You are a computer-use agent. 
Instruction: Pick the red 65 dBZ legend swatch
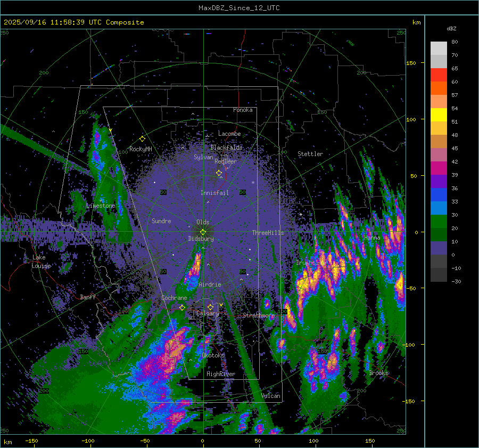click(x=439, y=75)
